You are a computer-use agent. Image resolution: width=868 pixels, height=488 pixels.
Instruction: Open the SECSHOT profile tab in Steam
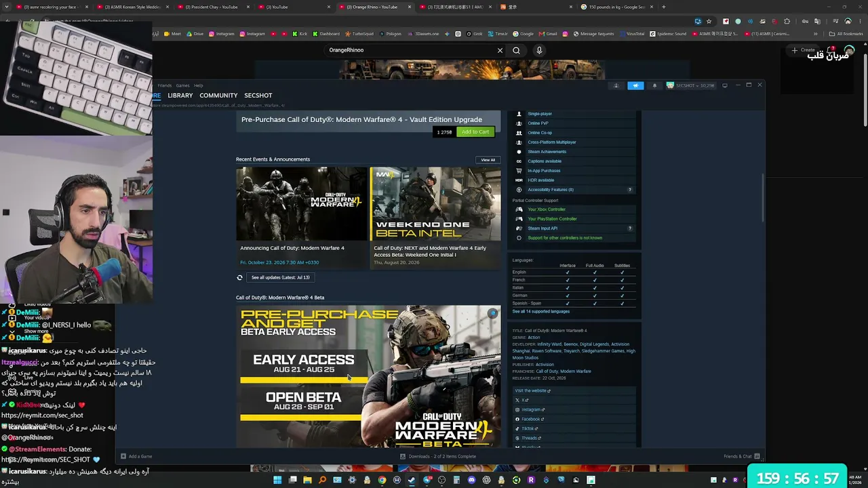(258, 96)
